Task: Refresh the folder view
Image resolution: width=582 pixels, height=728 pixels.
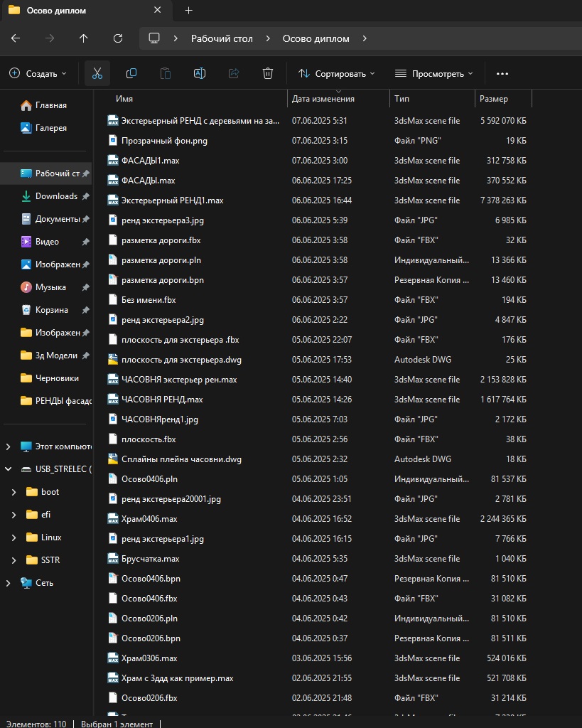Action: [118, 38]
